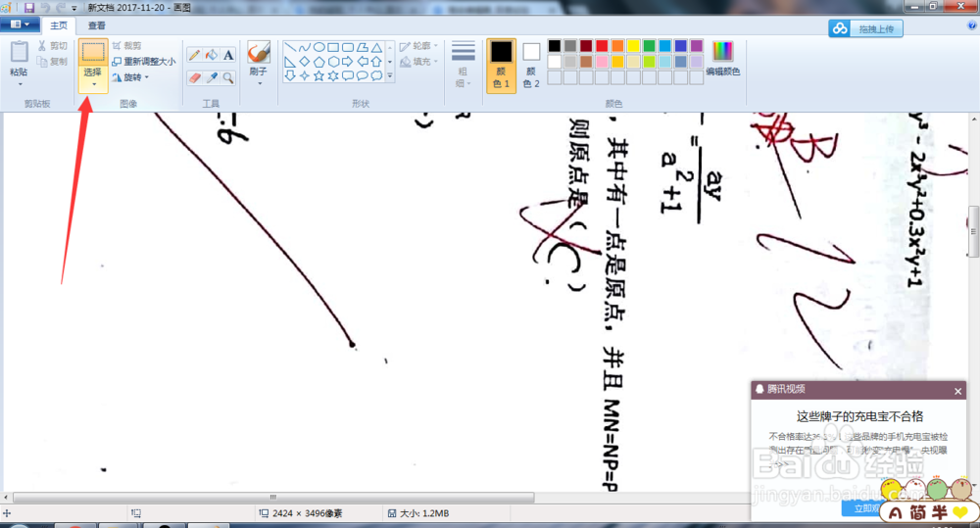Open the Size (粗细) line thickness dropdown
980x528 pixels.
coord(464,65)
